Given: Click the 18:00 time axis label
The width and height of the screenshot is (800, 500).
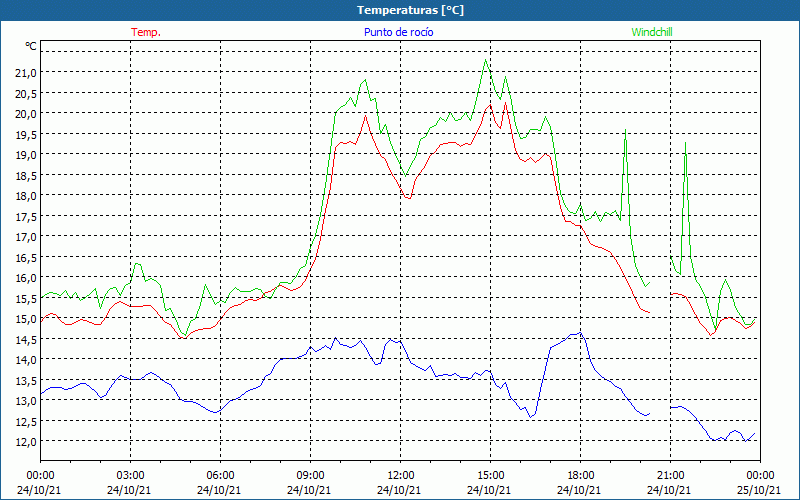Looking at the screenshot, I should tap(580, 476).
